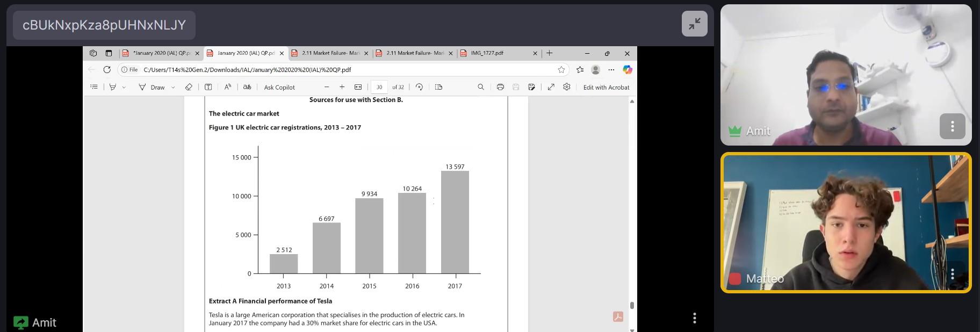This screenshot has width=980, height=332.
Task: Click the Ask Copilot button
Action: [x=279, y=87]
